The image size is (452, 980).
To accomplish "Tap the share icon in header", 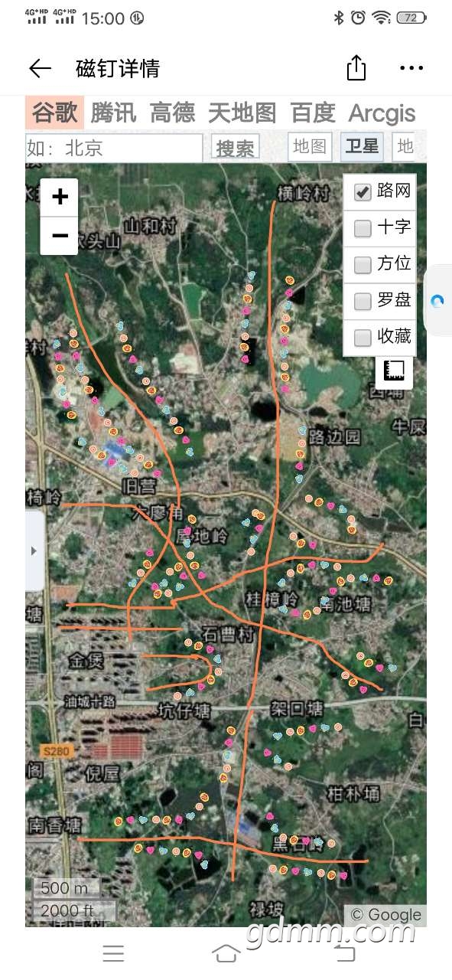I will [356, 67].
